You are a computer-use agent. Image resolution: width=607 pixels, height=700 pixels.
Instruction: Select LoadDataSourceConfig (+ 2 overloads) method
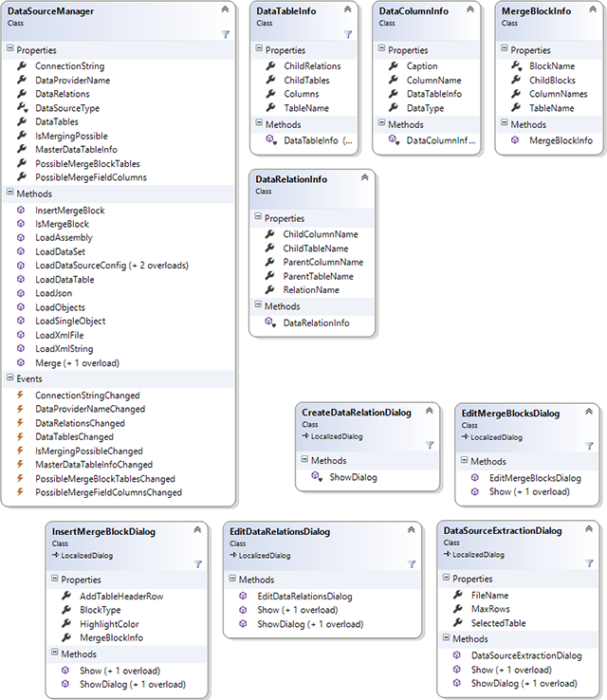click(112, 266)
